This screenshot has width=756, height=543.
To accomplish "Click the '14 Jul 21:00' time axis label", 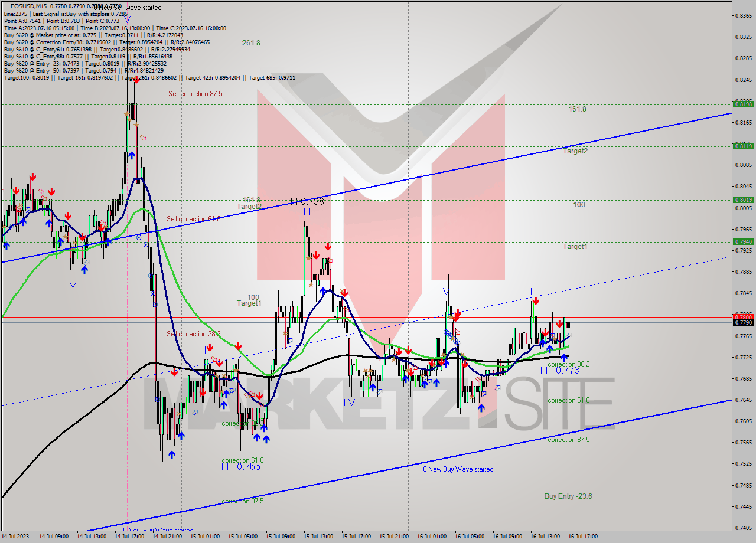I will (x=168, y=537).
